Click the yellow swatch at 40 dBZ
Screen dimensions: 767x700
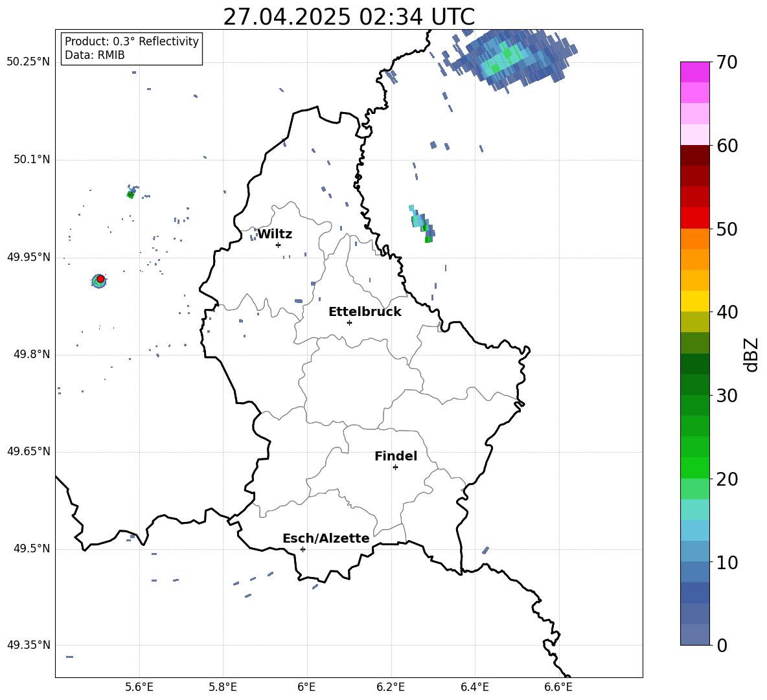pos(695,301)
